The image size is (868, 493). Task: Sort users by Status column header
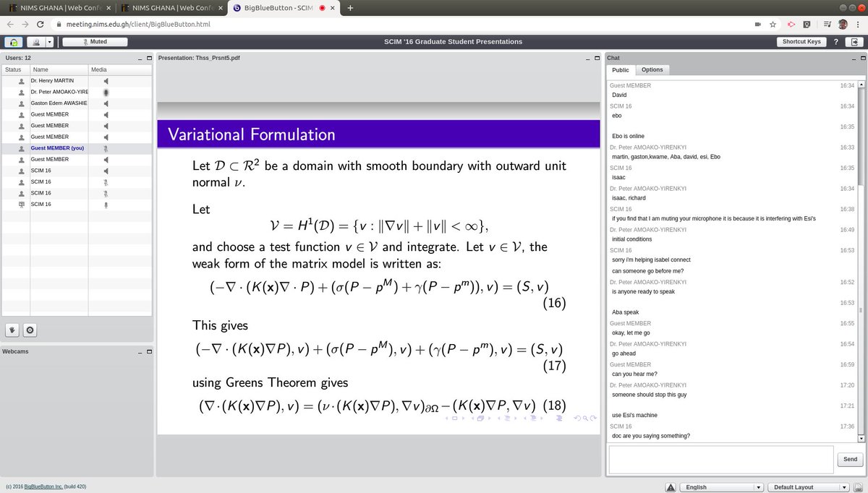coord(15,69)
